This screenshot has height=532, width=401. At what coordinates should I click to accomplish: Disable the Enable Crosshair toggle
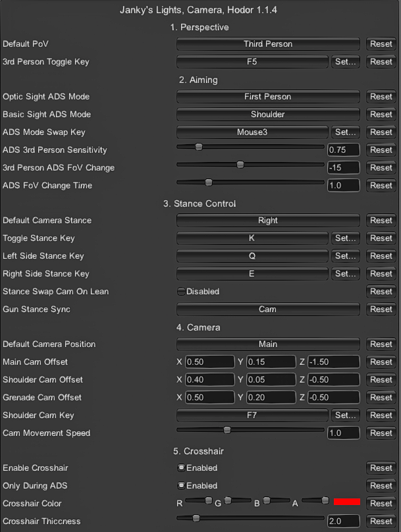181,468
